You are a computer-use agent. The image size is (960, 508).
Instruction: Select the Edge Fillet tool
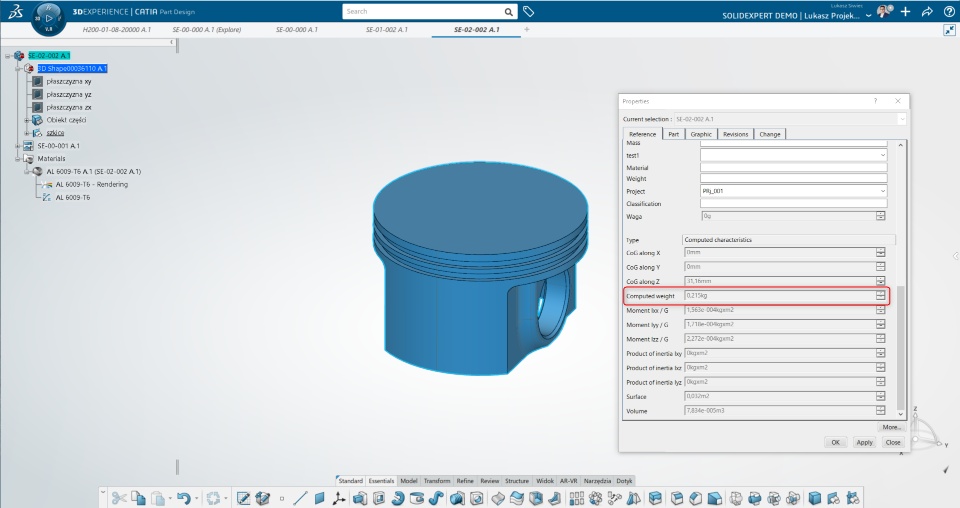(x=676, y=498)
